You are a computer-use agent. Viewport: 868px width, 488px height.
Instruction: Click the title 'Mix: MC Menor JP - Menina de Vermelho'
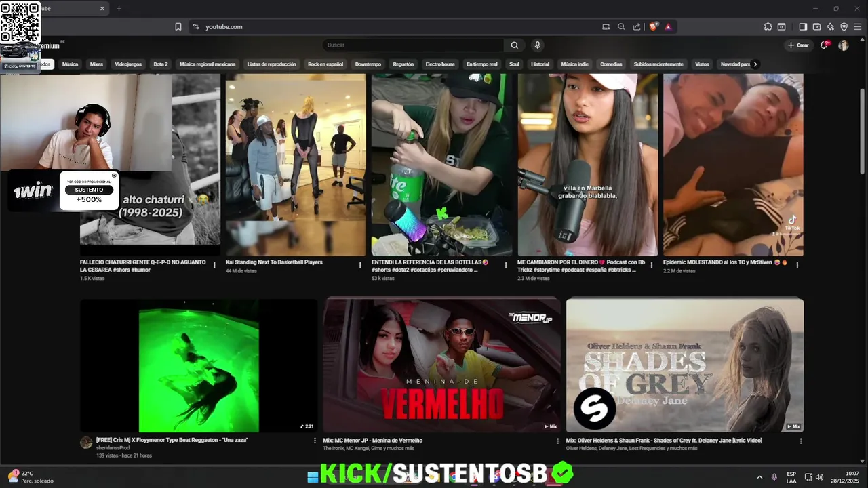click(x=372, y=441)
